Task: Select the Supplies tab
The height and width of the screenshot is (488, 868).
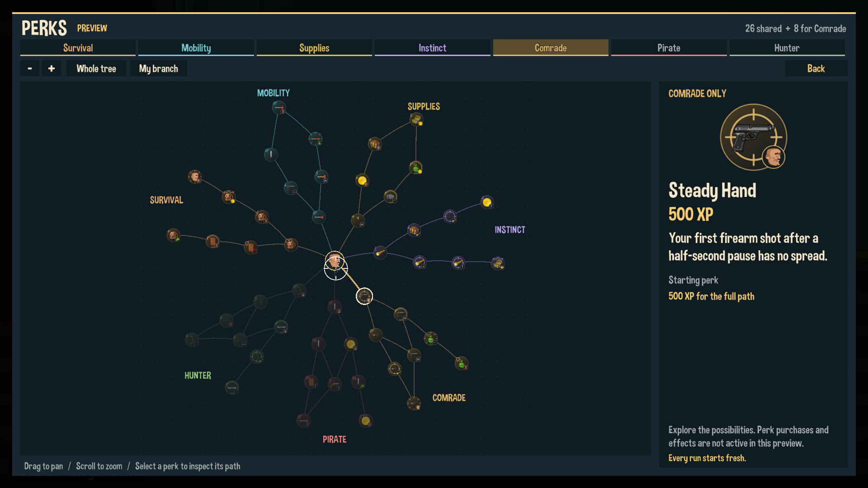Action: pyautogui.click(x=314, y=48)
